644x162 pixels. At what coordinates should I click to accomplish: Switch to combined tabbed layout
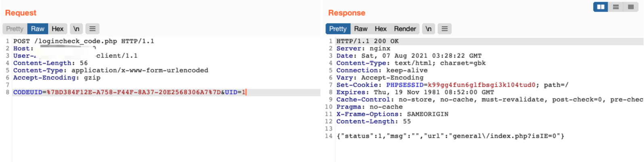[631, 7]
